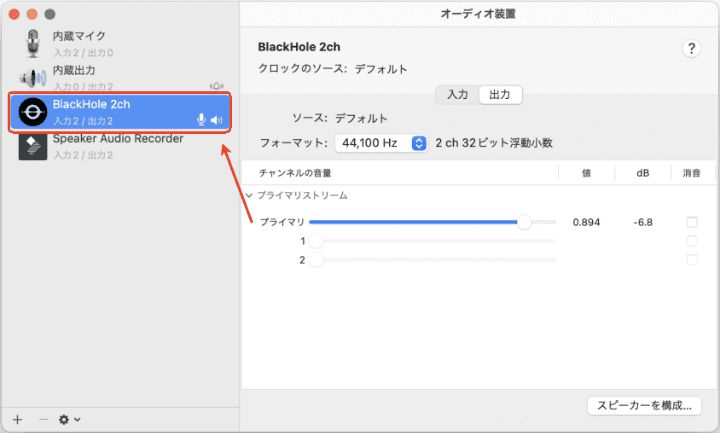Switch to the 出力 tab
This screenshot has height=433, width=720.
[x=500, y=95]
